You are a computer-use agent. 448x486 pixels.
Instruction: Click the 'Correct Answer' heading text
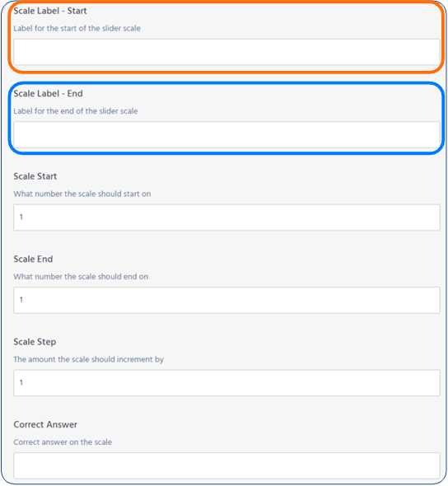pyautogui.click(x=45, y=424)
